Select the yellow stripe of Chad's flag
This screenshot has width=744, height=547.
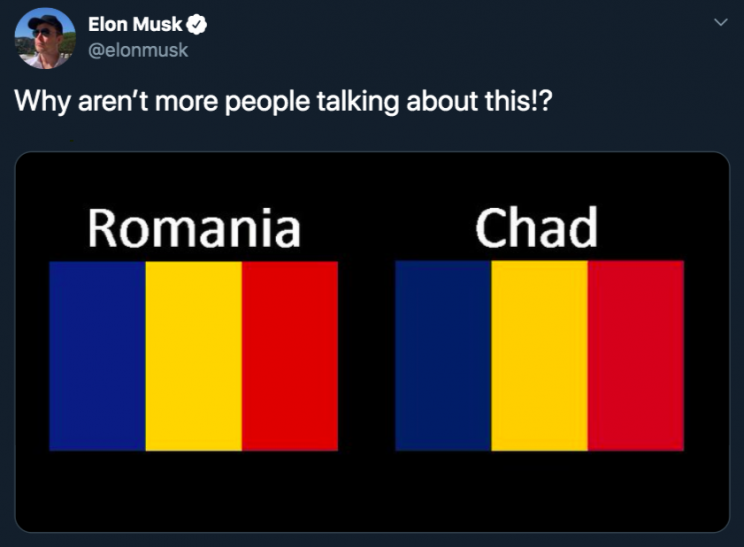point(539,356)
